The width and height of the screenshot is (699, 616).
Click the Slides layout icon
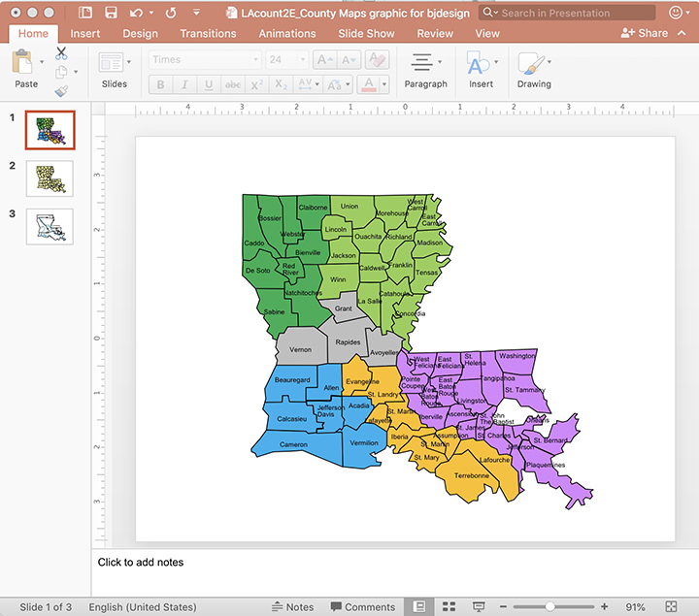tap(111, 62)
